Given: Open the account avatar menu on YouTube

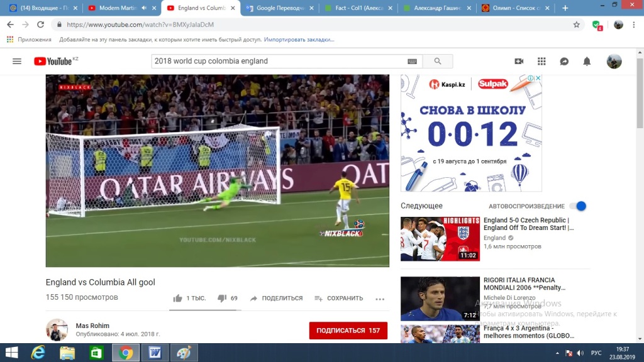Looking at the screenshot, I should point(614,61).
